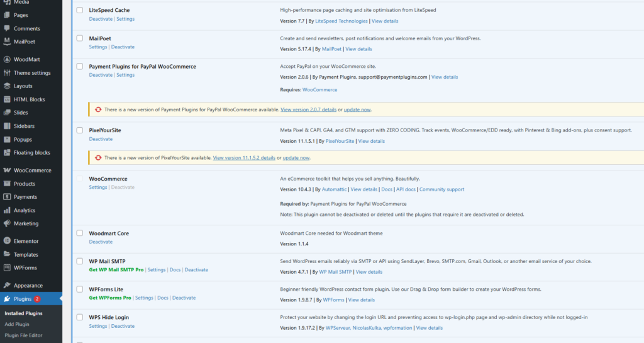Deactivate the LiteSpeed Cache plugin
The width and height of the screenshot is (644, 343).
click(x=101, y=19)
